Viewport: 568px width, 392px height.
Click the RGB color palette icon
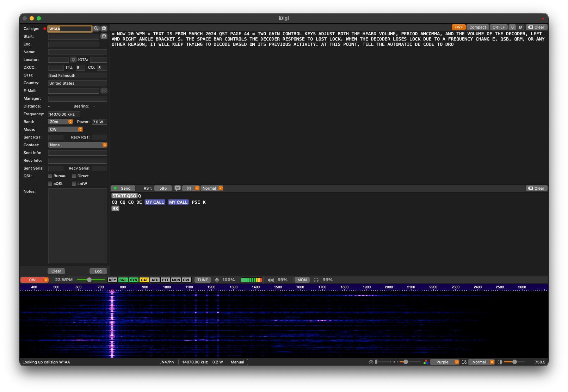[426, 362]
